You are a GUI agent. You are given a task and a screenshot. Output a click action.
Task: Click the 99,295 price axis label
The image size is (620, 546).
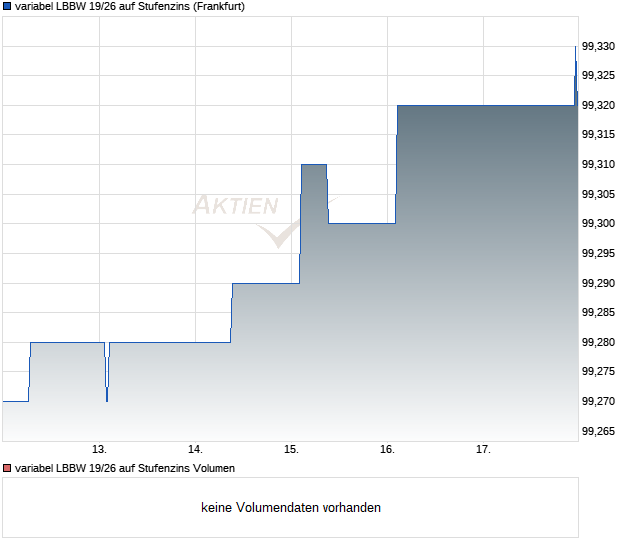(598, 253)
